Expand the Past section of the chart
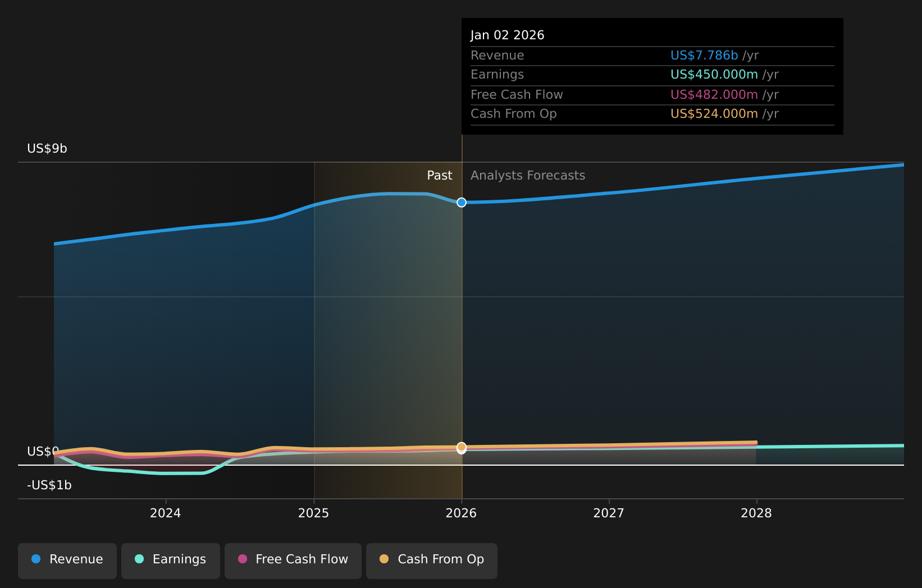The image size is (922, 588). [439, 175]
